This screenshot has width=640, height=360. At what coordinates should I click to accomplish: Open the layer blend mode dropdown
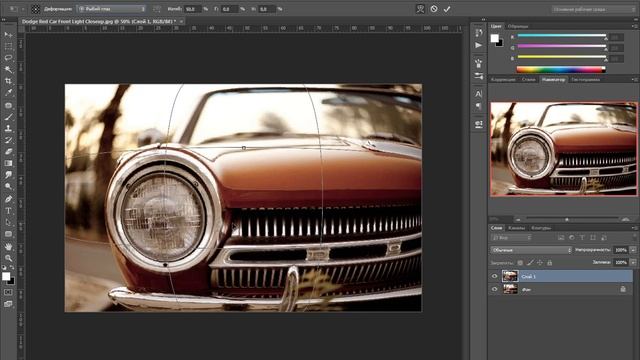[x=530, y=250]
